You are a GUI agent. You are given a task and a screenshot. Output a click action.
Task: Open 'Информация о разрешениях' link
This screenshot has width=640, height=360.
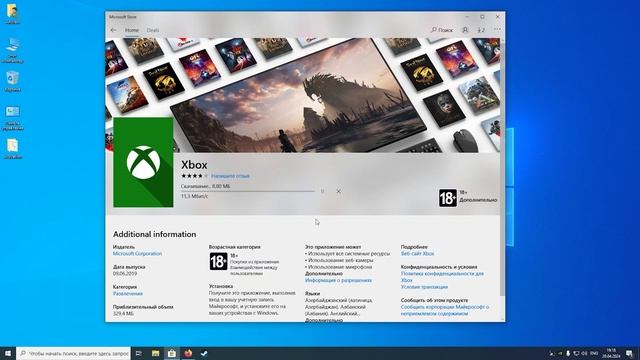tap(338, 280)
